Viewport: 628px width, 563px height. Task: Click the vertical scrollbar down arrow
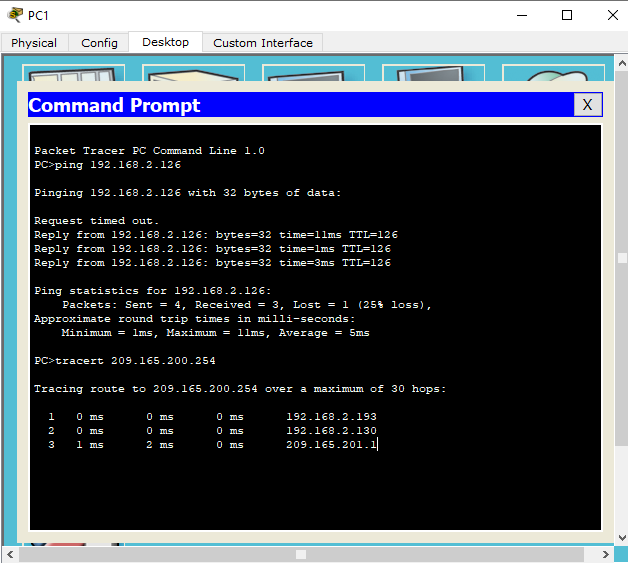[x=622, y=537]
